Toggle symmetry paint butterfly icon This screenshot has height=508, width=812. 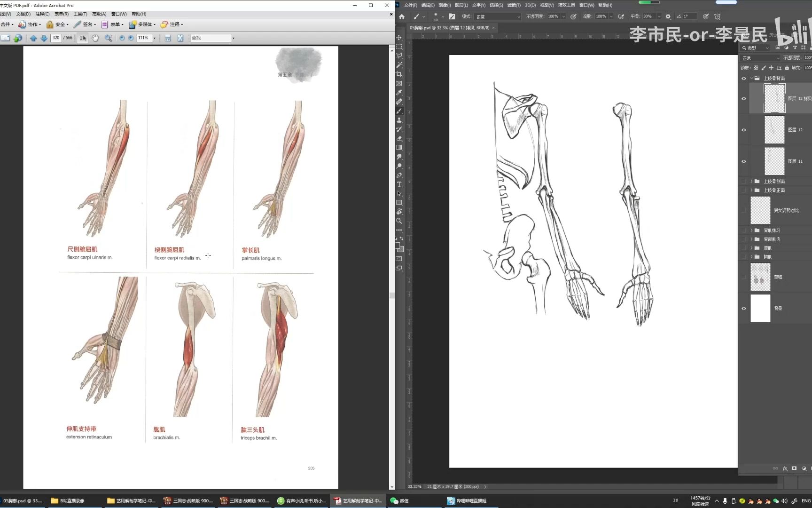click(717, 16)
